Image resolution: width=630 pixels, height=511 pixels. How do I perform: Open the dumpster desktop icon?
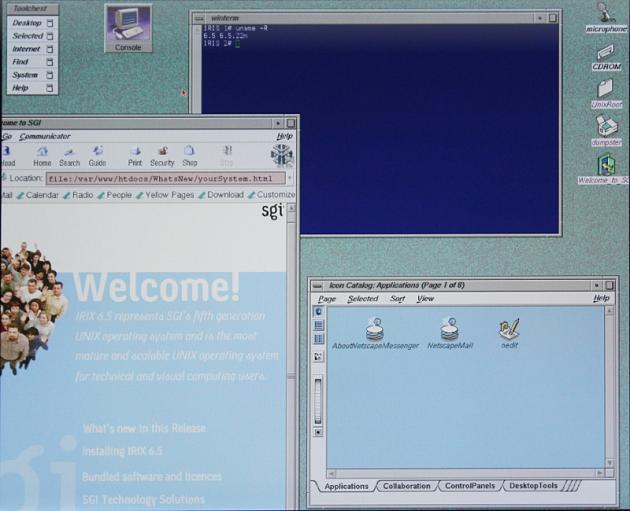pos(606,130)
